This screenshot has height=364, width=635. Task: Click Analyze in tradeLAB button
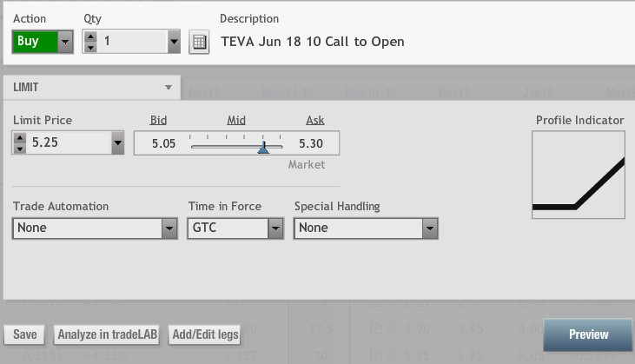pos(107,334)
